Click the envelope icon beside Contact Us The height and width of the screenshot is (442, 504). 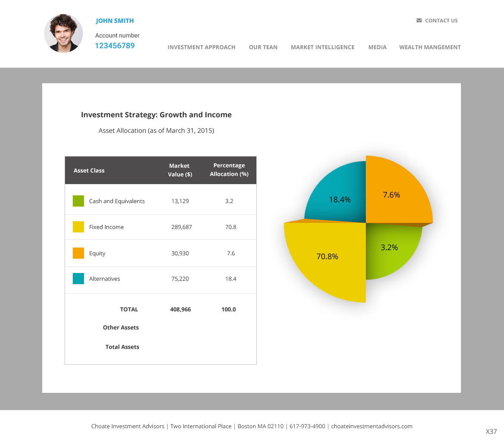(418, 20)
